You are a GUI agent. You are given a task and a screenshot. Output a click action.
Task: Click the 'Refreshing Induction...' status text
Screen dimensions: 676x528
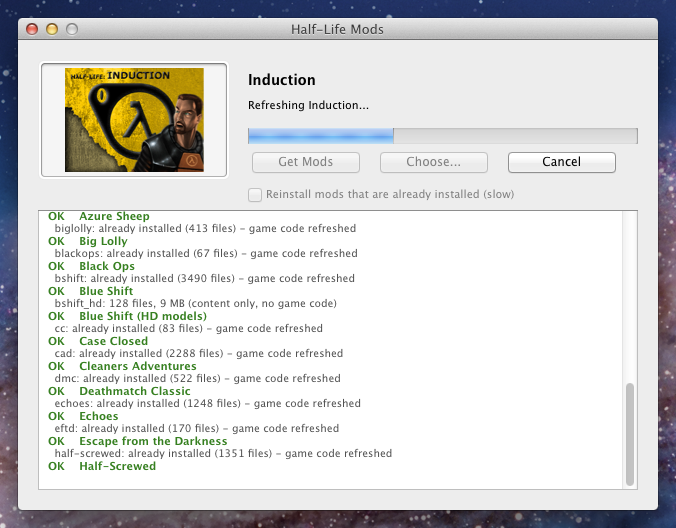tap(308, 106)
